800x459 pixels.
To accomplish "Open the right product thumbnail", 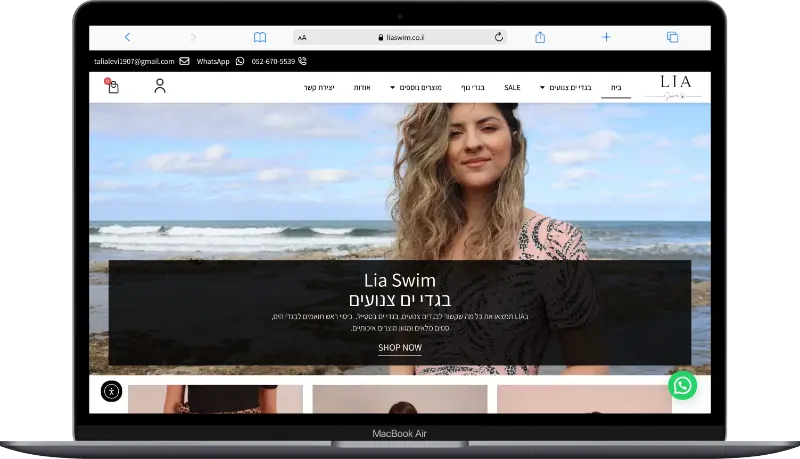I will point(585,399).
